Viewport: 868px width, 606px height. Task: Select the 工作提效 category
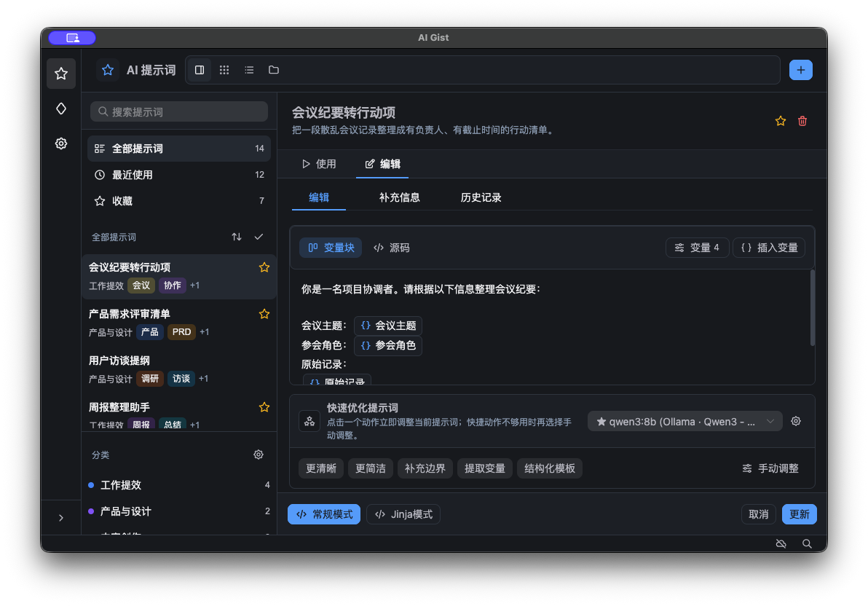pos(179,484)
